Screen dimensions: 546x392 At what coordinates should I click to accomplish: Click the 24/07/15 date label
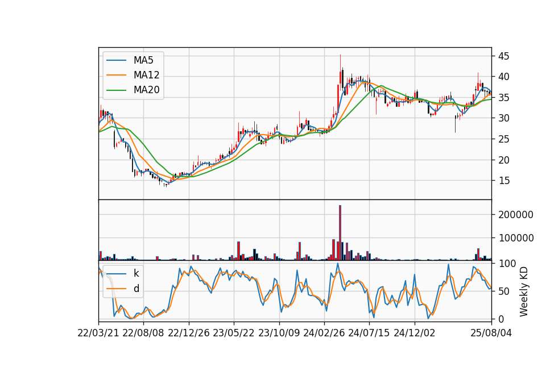coord(369,333)
